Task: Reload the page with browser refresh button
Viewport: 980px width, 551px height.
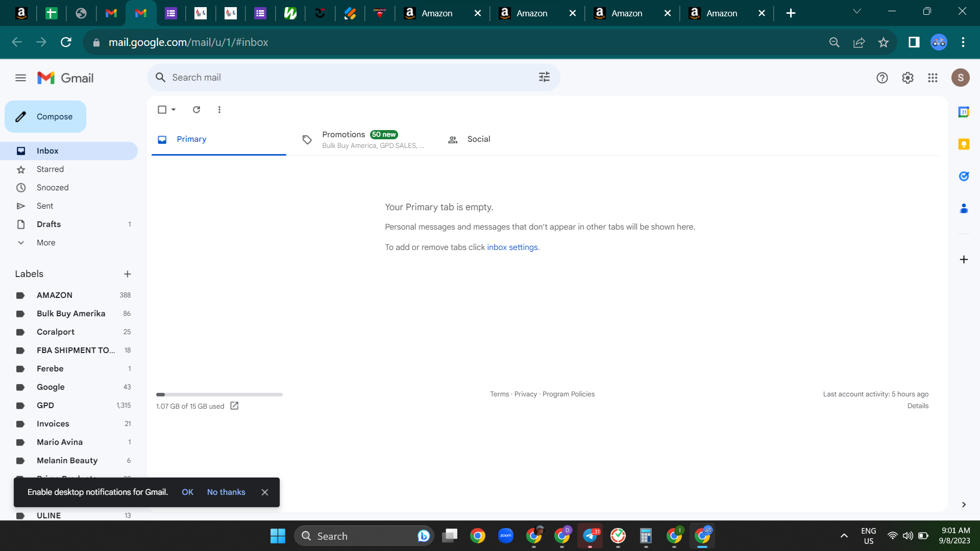Action: pyautogui.click(x=66, y=42)
